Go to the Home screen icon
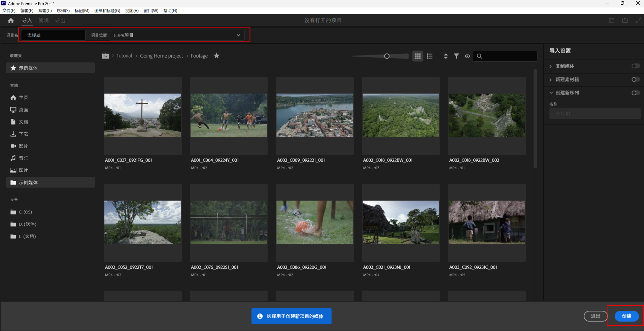 tap(11, 21)
